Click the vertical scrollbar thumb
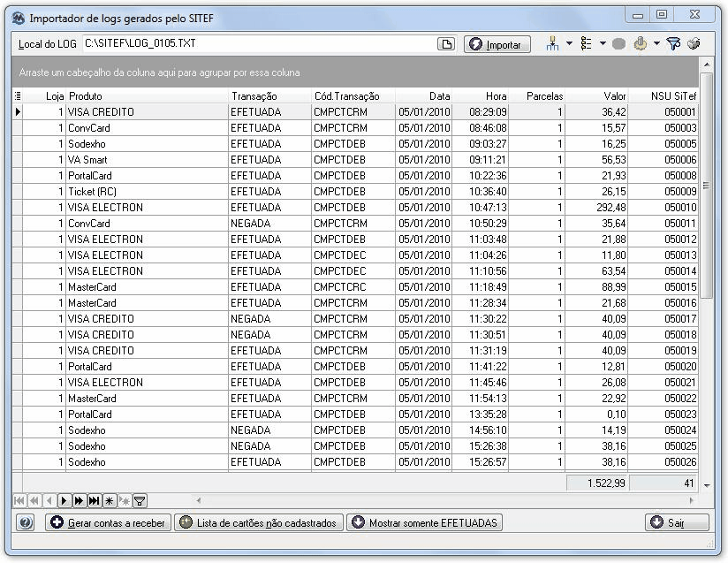Screen dimensions: 728x563 pyautogui.click(x=707, y=186)
